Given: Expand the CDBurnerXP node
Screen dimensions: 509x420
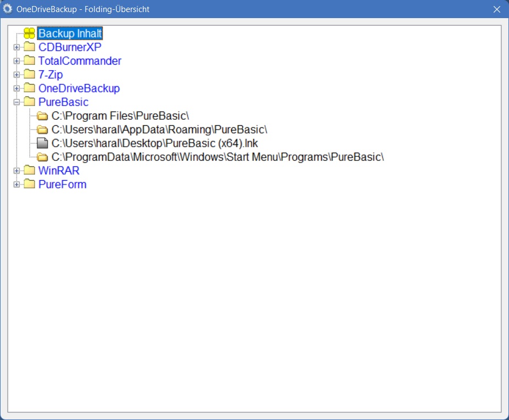Looking at the screenshot, I should tap(16, 47).
